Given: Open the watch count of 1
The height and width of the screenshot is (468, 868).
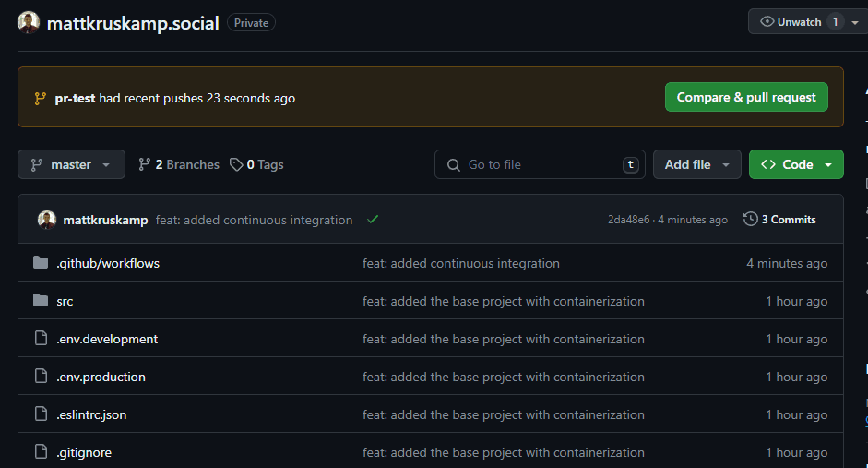Looking at the screenshot, I should tap(836, 21).
